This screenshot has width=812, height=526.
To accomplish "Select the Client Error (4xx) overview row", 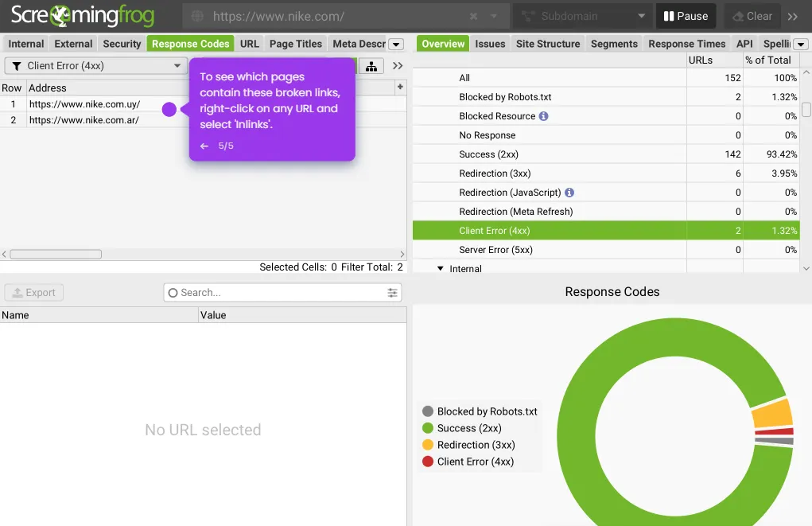I will [x=606, y=231].
